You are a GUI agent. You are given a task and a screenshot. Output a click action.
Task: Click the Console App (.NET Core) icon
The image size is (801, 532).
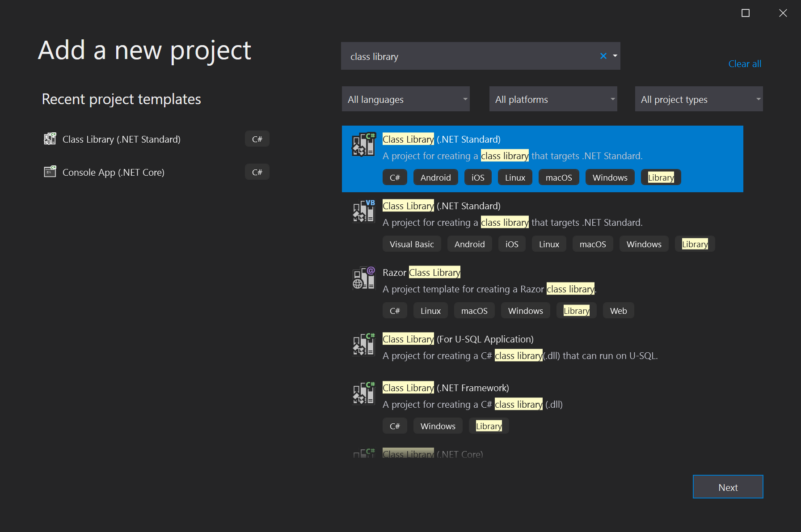[50, 172]
